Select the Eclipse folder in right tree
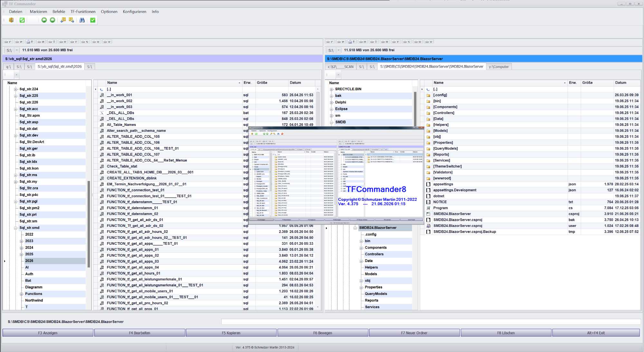 (x=341, y=109)
